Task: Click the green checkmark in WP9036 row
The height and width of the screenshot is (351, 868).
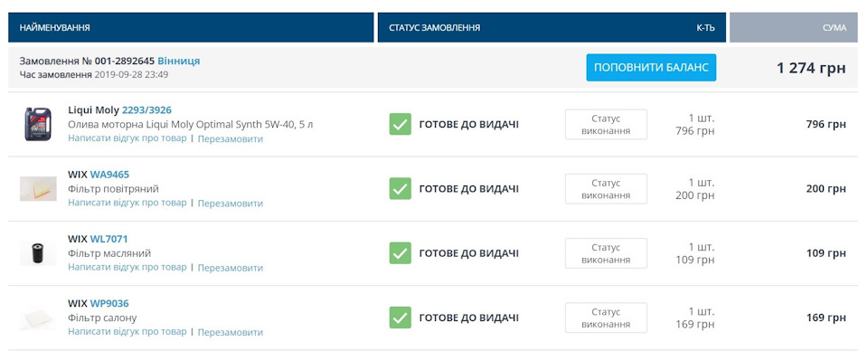Action: [x=401, y=318]
